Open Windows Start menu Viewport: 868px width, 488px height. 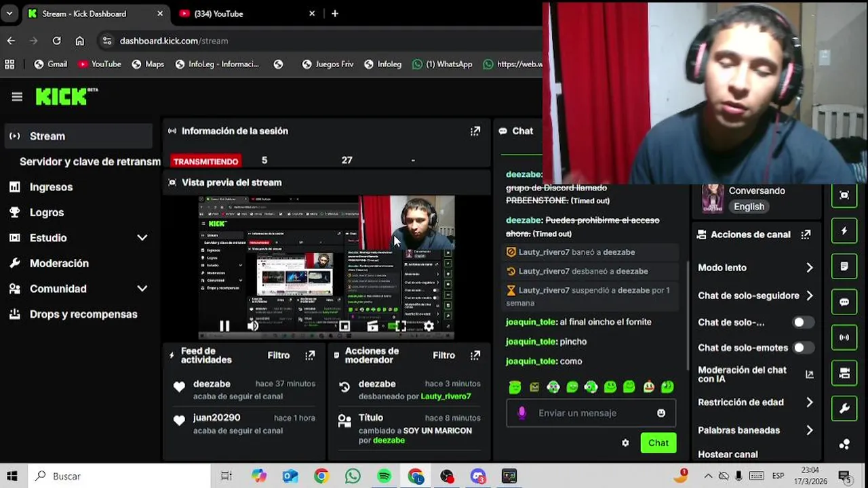pyautogui.click(x=12, y=476)
